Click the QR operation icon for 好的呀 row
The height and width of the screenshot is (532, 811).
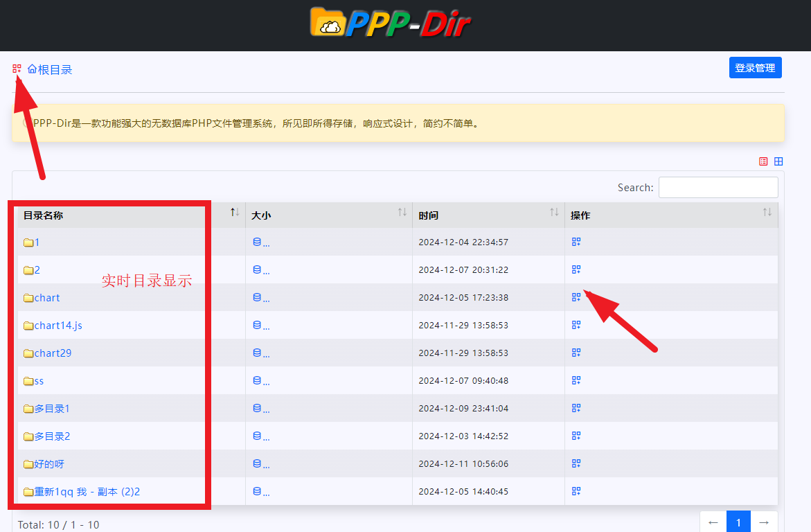click(576, 463)
